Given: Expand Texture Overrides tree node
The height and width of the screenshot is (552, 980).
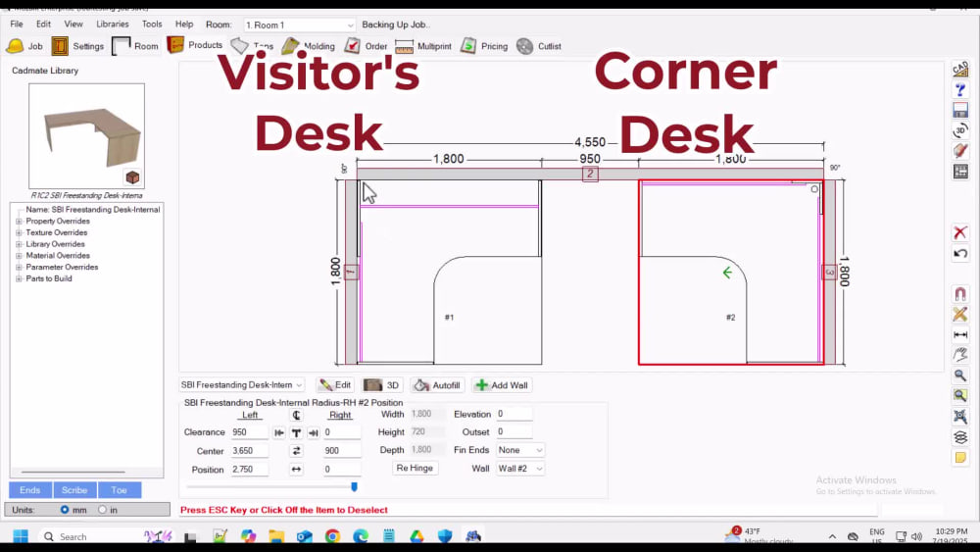Looking at the screenshot, I should (x=19, y=232).
